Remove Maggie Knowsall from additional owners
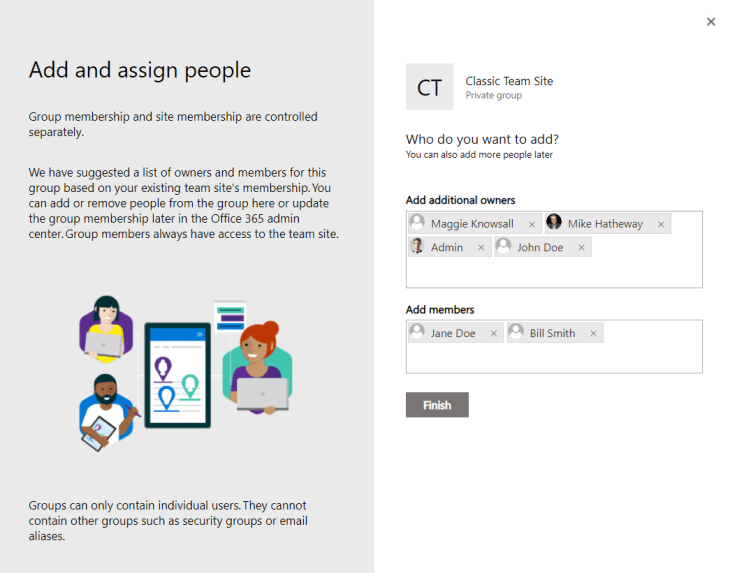 click(x=531, y=224)
